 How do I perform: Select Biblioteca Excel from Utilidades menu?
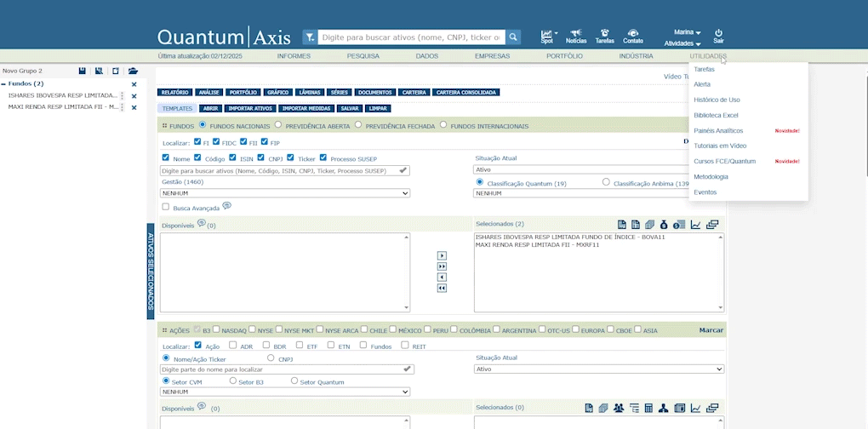716,115
